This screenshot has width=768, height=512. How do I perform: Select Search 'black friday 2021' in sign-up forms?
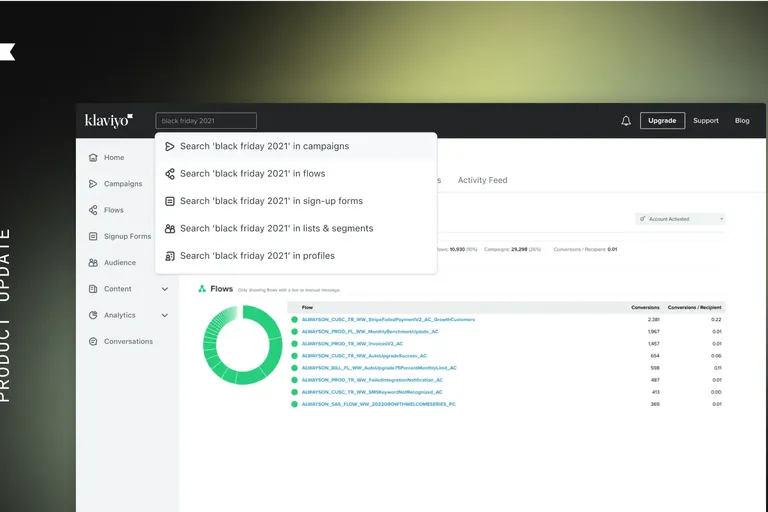[x=296, y=201]
